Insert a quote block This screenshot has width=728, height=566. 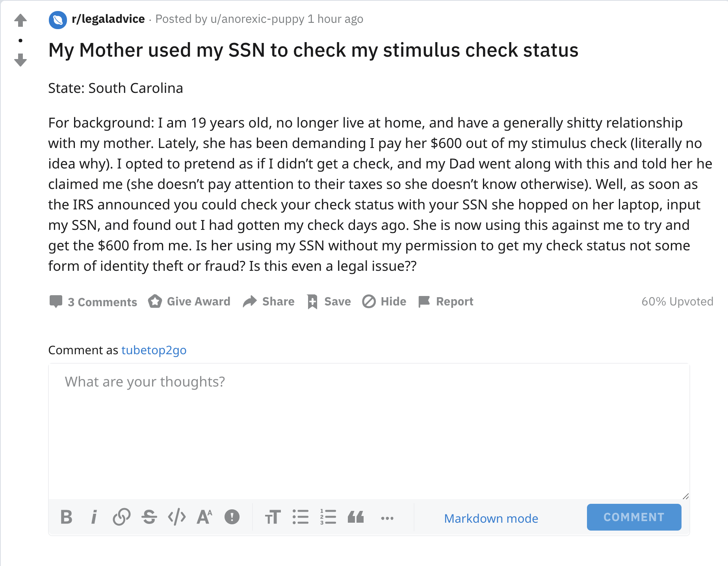356,517
